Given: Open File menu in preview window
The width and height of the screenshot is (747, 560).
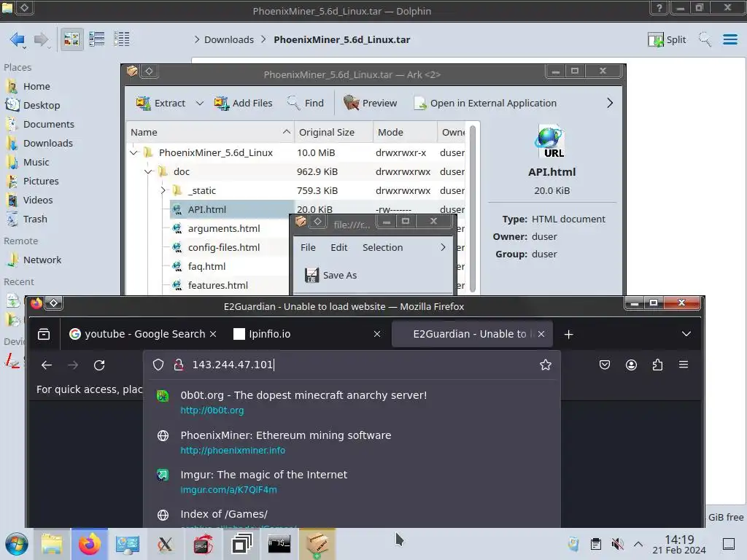Looking at the screenshot, I should (x=308, y=248).
